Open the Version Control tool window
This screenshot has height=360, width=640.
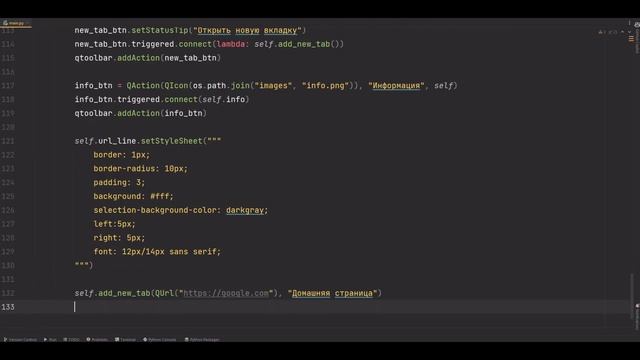[x=20, y=339]
